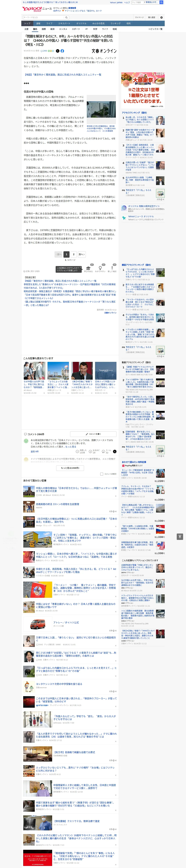186x868 pixels.
Task: Open the settings gear icon
Action: (161, 18)
